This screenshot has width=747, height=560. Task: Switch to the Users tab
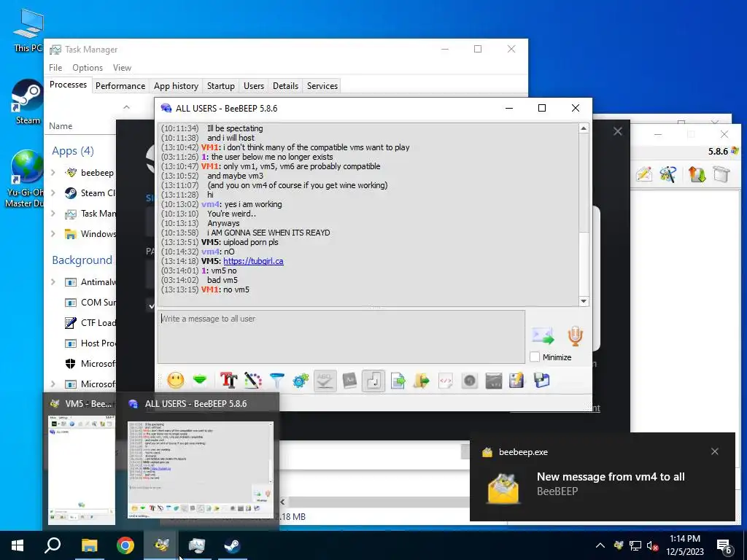point(253,86)
